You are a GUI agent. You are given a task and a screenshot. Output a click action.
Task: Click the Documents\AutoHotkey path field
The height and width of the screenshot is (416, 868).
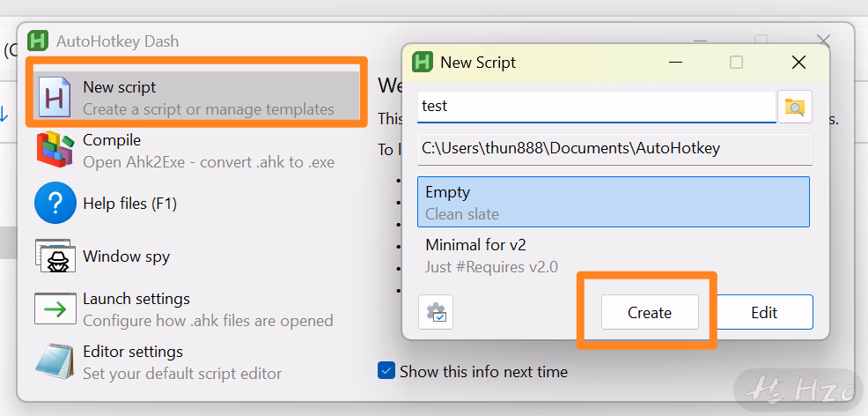coord(615,148)
